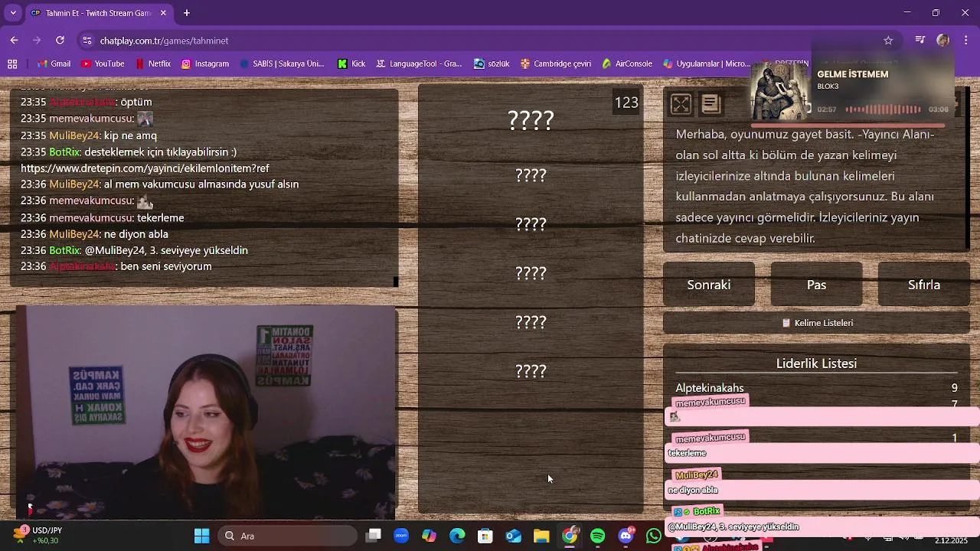This screenshot has width=980, height=551.
Task: Open Netflix bookmark
Action: click(152, 64)
